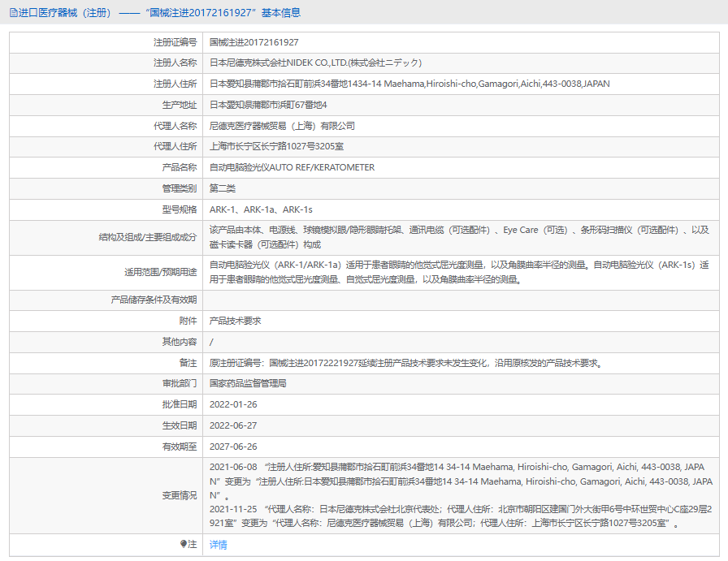Select the composition text beginning 该产品由本体
This screenshot has width=728, height=561.
point(459,237)
